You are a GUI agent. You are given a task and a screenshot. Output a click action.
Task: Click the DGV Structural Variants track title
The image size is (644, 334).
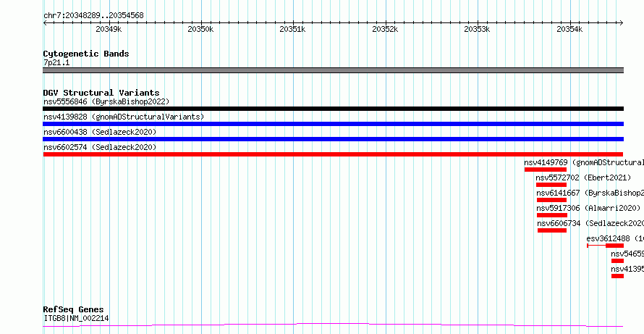coord(101,93)
